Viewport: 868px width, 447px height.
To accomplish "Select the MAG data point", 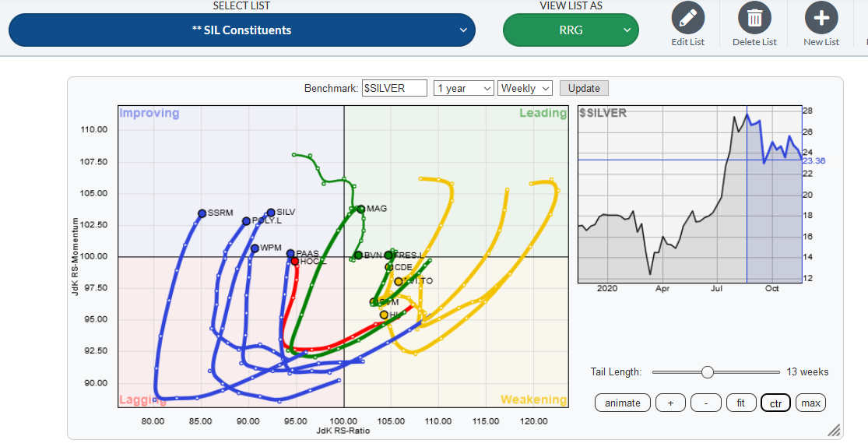I will point(361,209).
